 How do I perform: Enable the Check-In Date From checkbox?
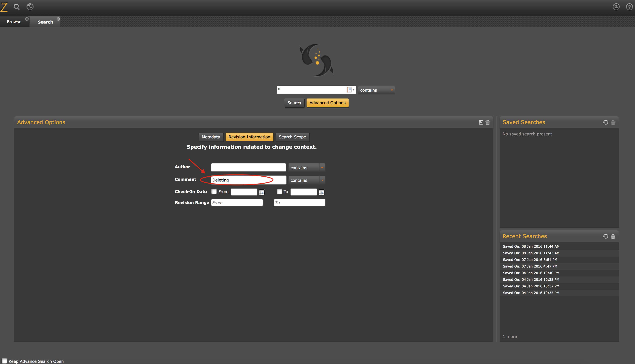[214, 191]
